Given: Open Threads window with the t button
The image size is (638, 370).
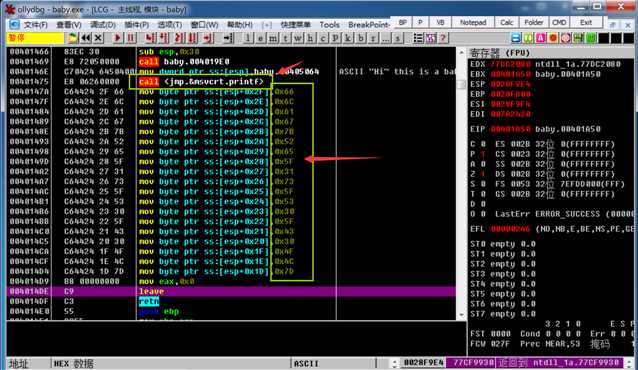Looking at the screenshot, I should point(286,38).
